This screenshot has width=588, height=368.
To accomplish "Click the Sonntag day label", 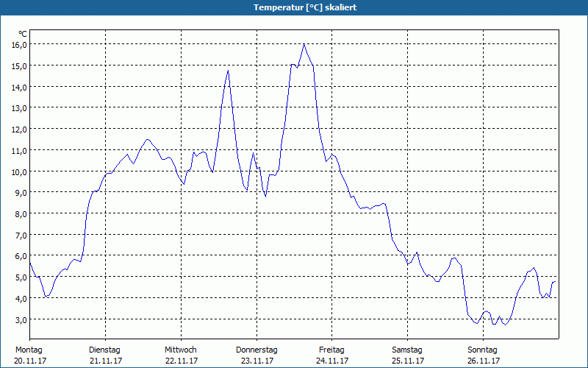I will [482, 350].
